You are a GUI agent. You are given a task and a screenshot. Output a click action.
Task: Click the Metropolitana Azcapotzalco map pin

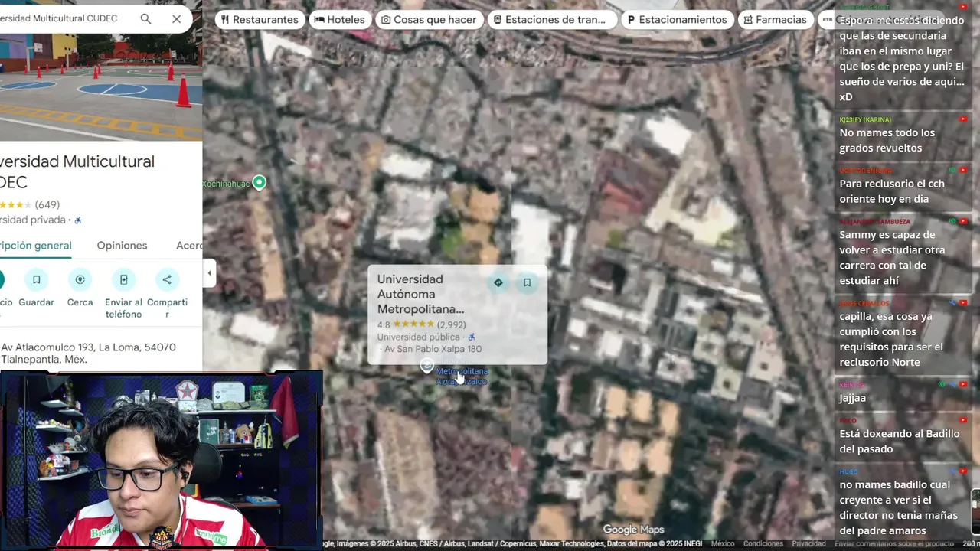pyautogui.click(x=426, y=366)
